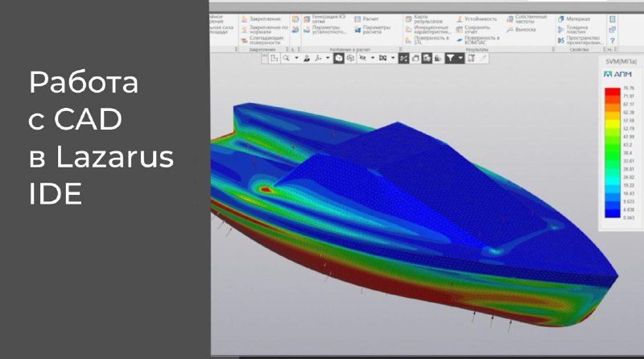Click the red 76.76 legend color
This screenshot has height=359, width=644.
(x=612, y=91)
